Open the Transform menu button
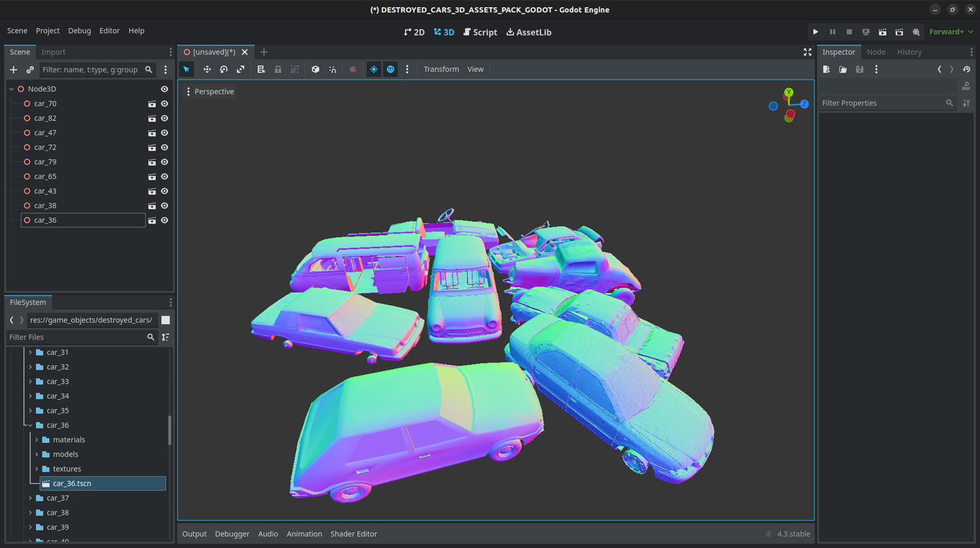 point(441,69)
